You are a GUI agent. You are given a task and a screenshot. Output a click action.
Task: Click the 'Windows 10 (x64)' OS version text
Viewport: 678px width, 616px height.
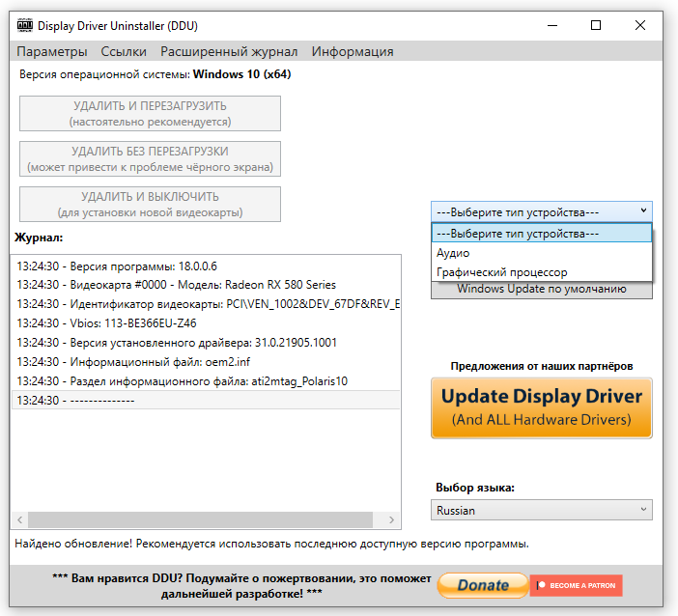tap(241, 74)
